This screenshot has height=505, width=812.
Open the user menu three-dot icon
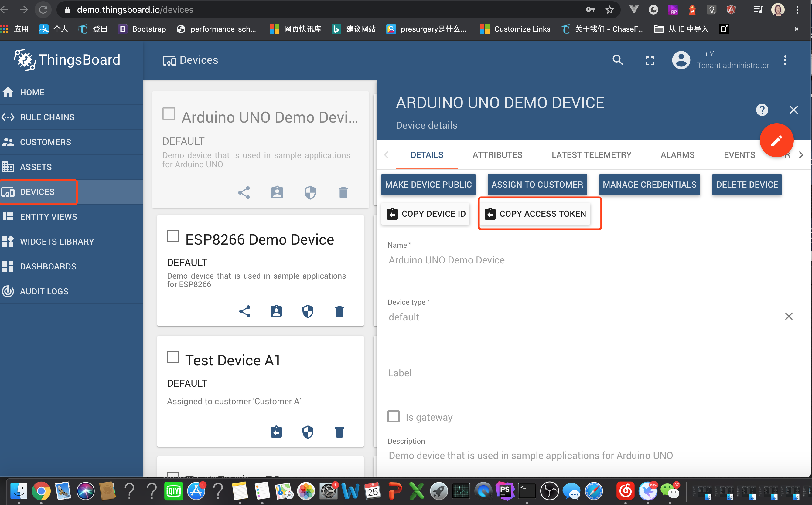tap(785, 60)
